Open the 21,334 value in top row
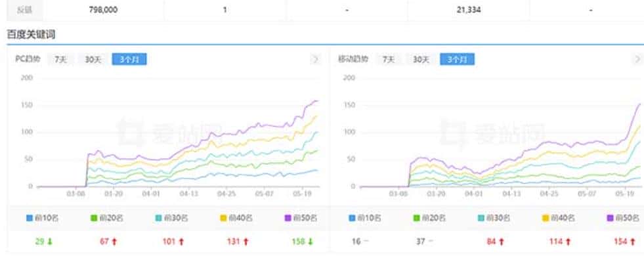Screen dimensions: 644x256 [x=469, y=10]
